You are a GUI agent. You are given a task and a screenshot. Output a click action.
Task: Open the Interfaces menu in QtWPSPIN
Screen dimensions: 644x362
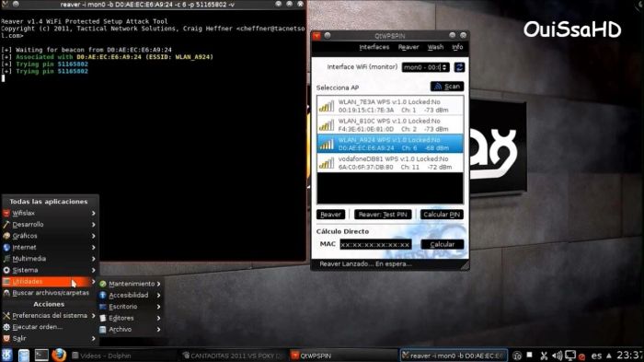tap(374, 47)
